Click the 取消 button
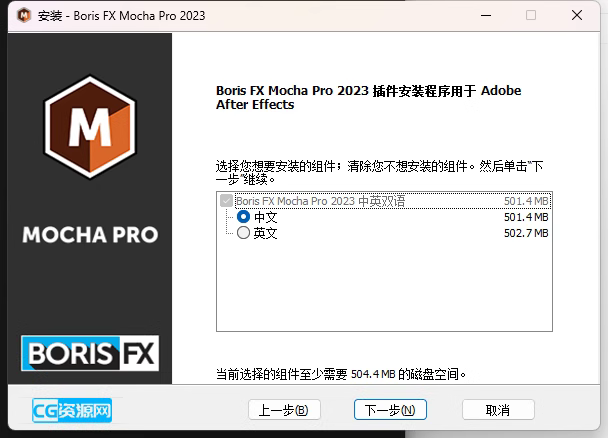Viewport: 608px width, 438px height. 498,410
